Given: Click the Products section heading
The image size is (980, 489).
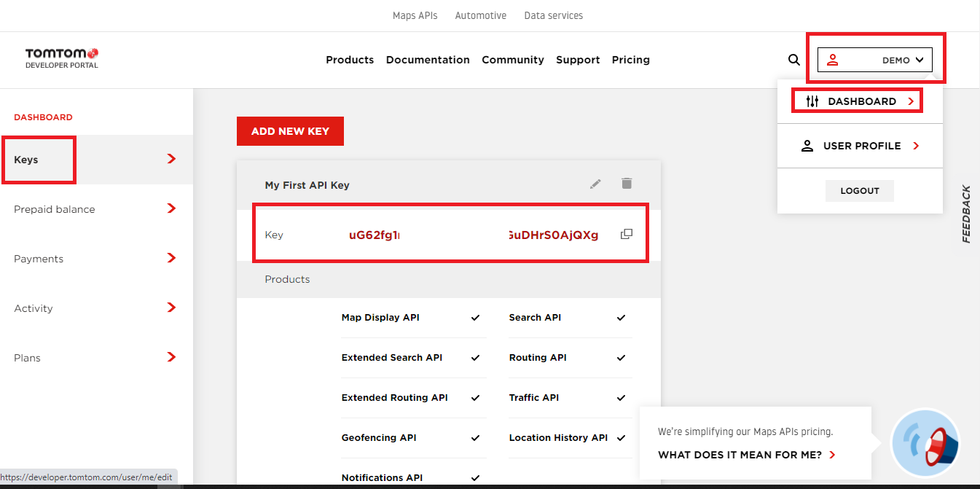Looking at the screenshot, I should [287, 279].
